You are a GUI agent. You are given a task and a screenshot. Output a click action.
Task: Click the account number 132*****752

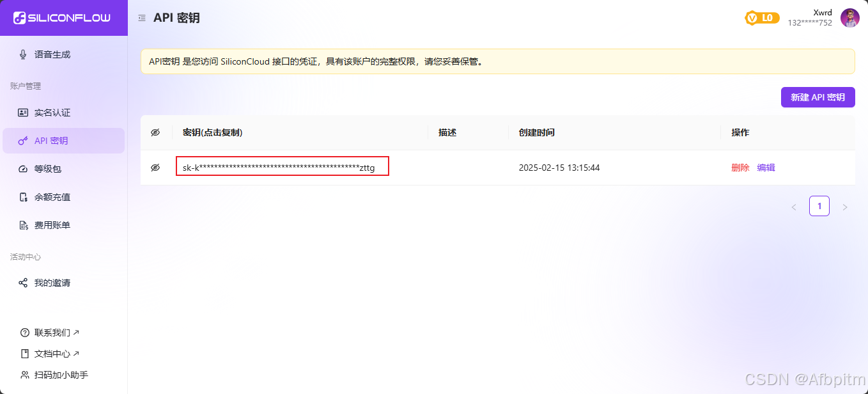[810, 23]
